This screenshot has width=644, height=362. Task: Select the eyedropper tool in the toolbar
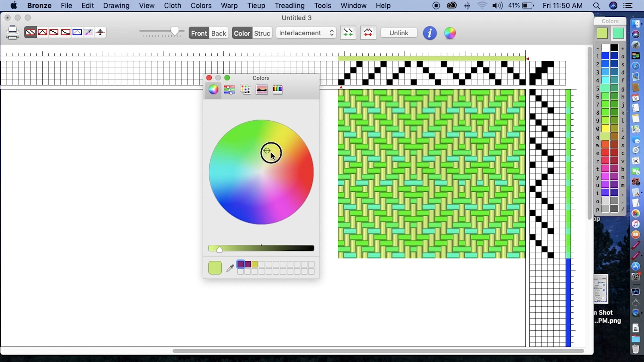[89, 32]
